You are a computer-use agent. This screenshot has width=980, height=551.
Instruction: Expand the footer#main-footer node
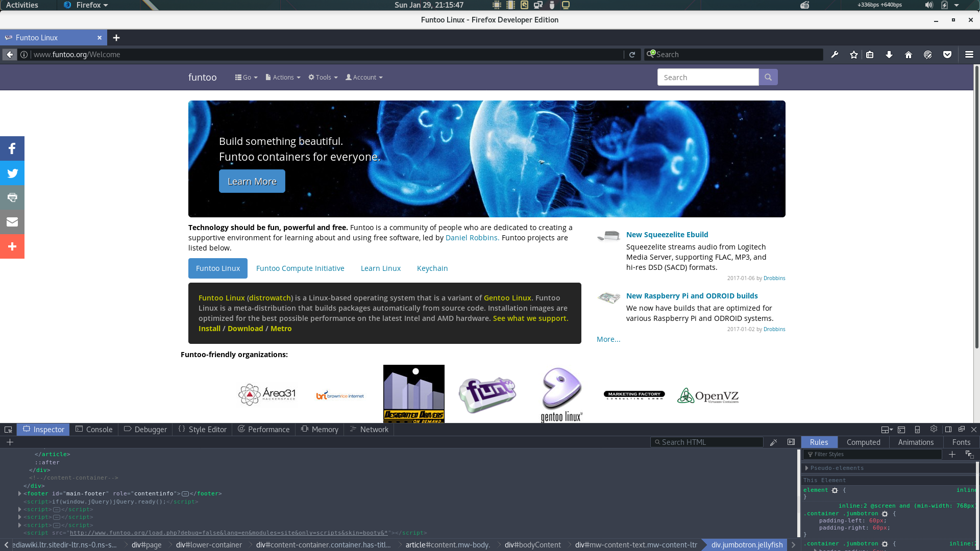[20, 493]
